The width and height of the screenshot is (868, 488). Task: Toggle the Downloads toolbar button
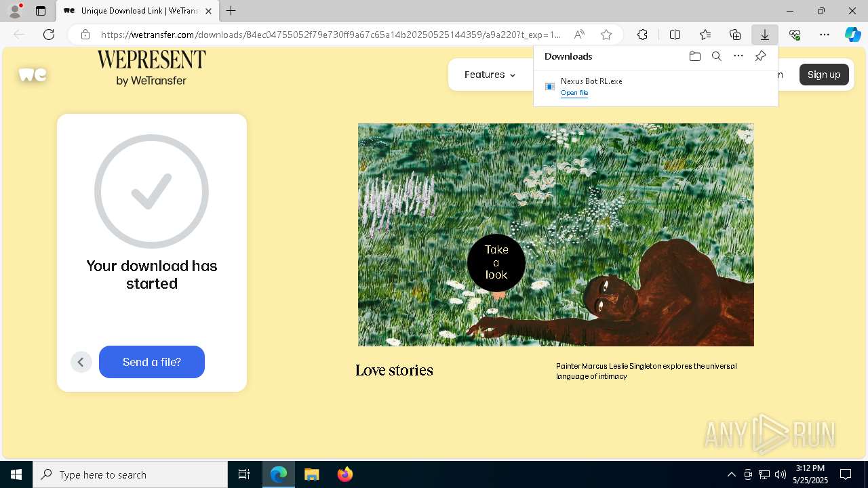coord(765,35)
